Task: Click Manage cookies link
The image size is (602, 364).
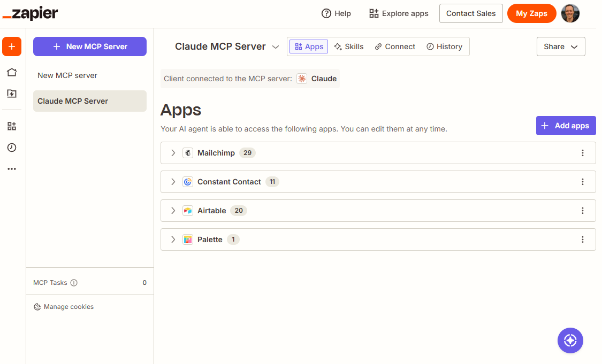Action: pos(64,307)
